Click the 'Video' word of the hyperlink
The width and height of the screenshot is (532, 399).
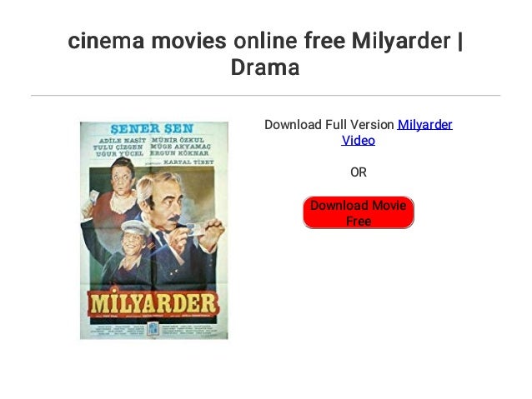(x=359, y=140)
